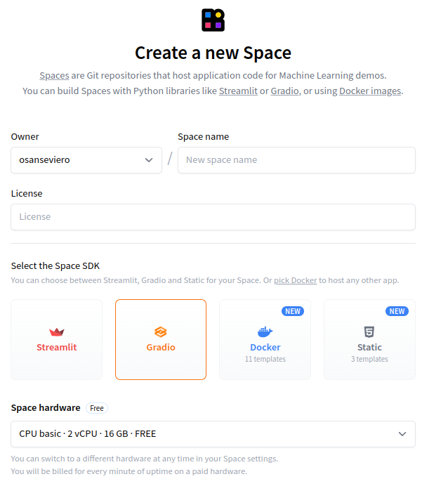This screenshot has height=479, width=448.
Task: Open the Owner dropdown showing osanseviero
Action: (86, 159)
